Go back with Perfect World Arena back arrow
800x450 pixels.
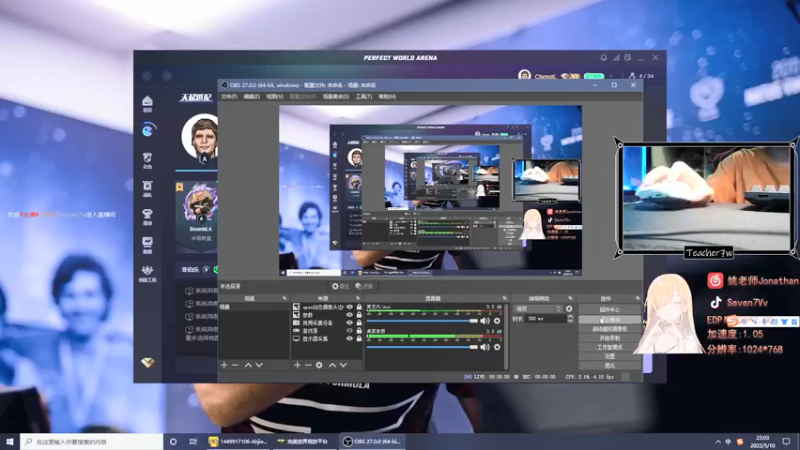click(x=147, y=76)
